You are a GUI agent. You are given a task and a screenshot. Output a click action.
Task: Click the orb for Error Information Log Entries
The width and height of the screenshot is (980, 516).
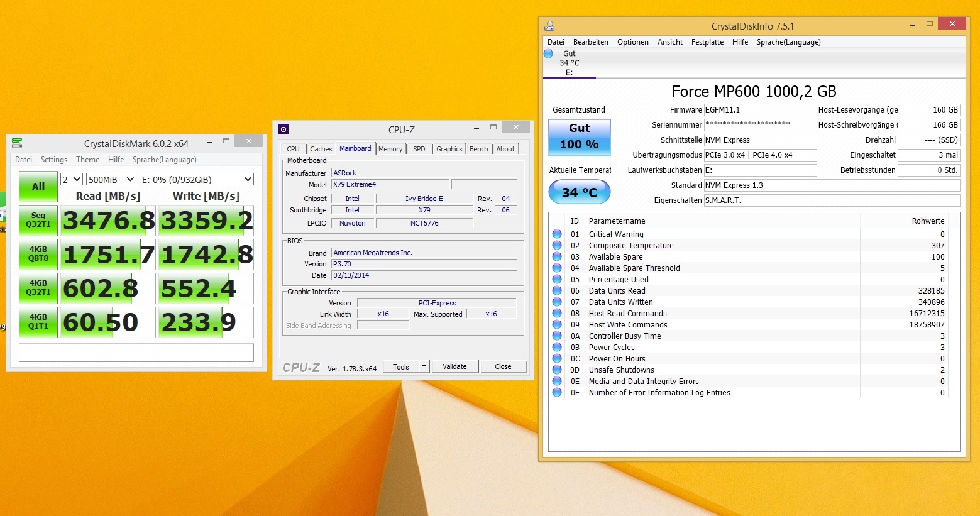pos(557,392)
